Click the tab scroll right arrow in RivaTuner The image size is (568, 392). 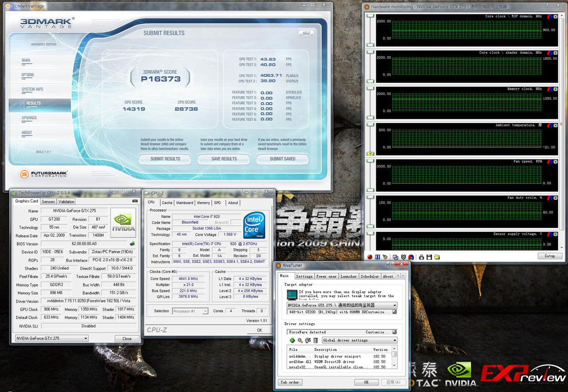point(403,276)
